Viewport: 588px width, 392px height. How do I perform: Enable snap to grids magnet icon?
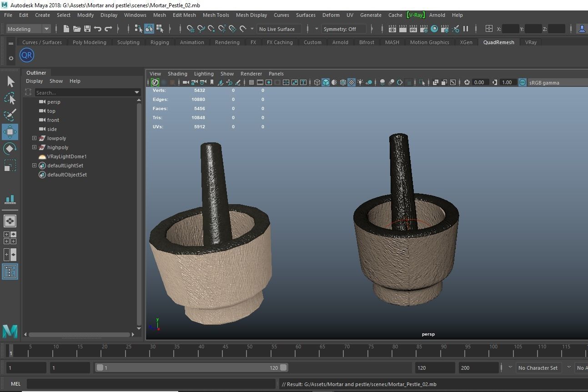click(191, 29)
